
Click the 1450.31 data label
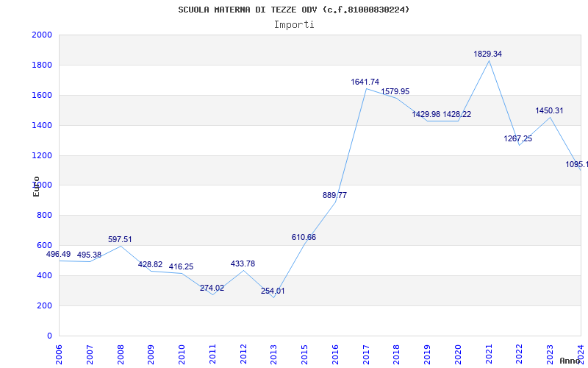[549, 110]
